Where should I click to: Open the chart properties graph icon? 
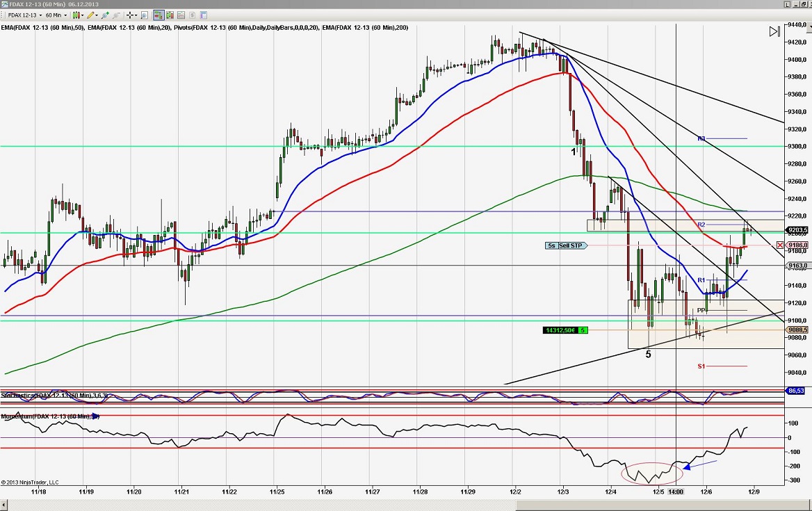point(181,15)
